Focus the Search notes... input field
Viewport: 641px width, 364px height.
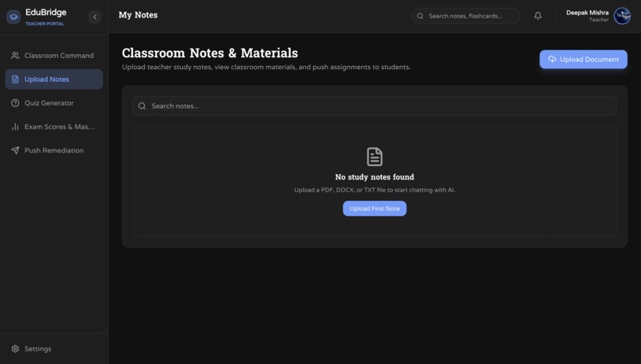[x=375, y=106]
